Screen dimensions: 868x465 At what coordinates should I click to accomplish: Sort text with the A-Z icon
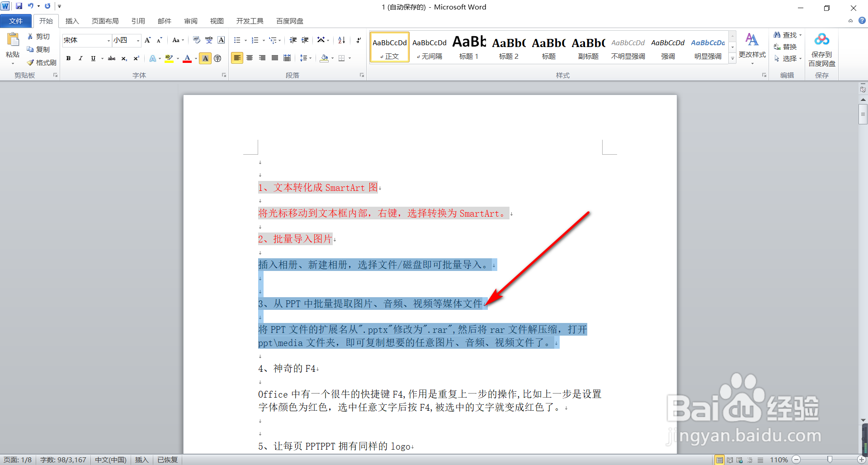click(342, 40)
